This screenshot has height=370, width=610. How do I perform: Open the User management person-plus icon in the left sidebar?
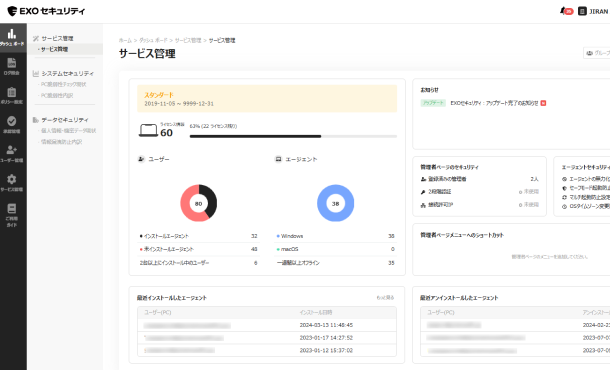[12, 150]
